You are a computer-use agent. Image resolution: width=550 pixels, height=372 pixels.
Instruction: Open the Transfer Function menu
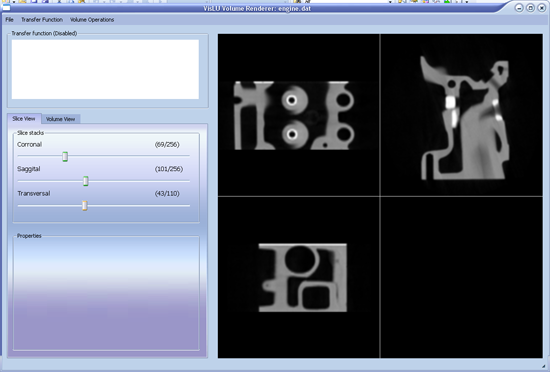(42, 20)
